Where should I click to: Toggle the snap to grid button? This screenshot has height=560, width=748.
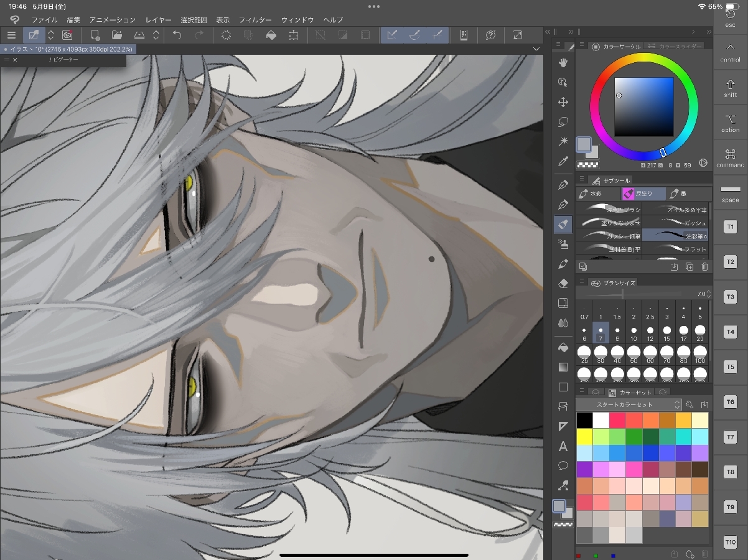(x=437, y=35)
